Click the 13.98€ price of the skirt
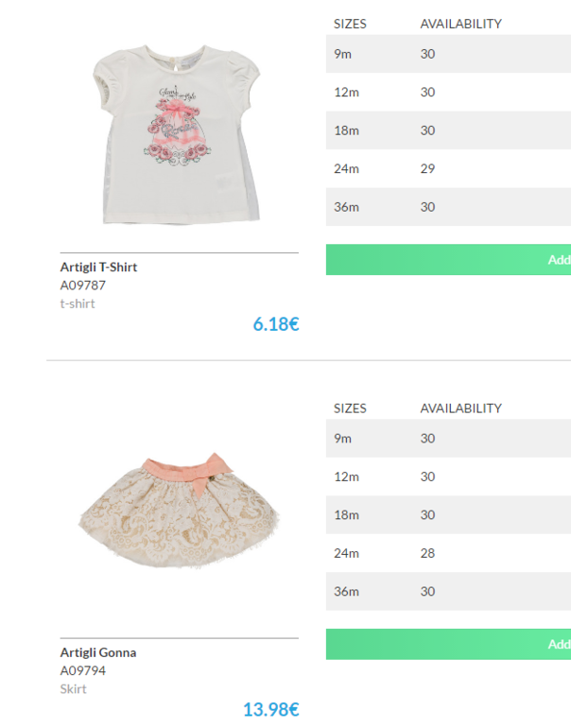The image size is (571, 728). [x=271, y=709]
